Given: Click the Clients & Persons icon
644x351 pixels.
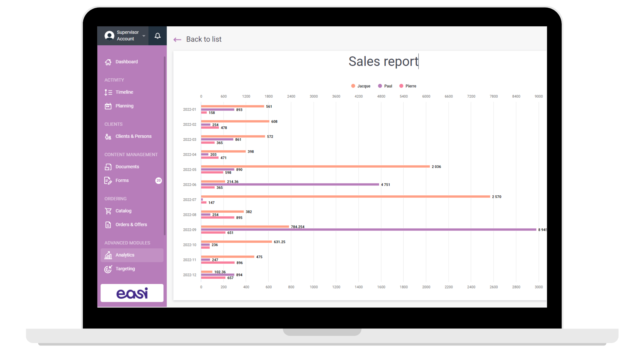Looking at the screenshot, I should (108, 137).
